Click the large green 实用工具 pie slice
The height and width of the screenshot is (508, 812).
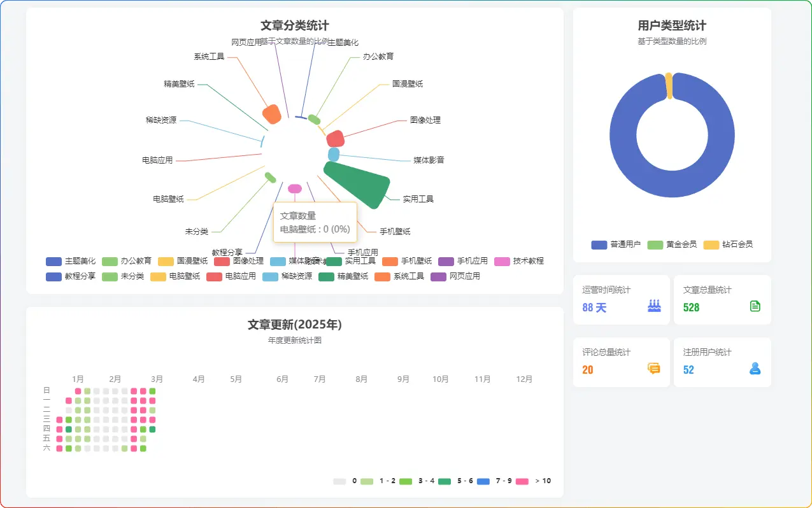click(x=360, y=183)
